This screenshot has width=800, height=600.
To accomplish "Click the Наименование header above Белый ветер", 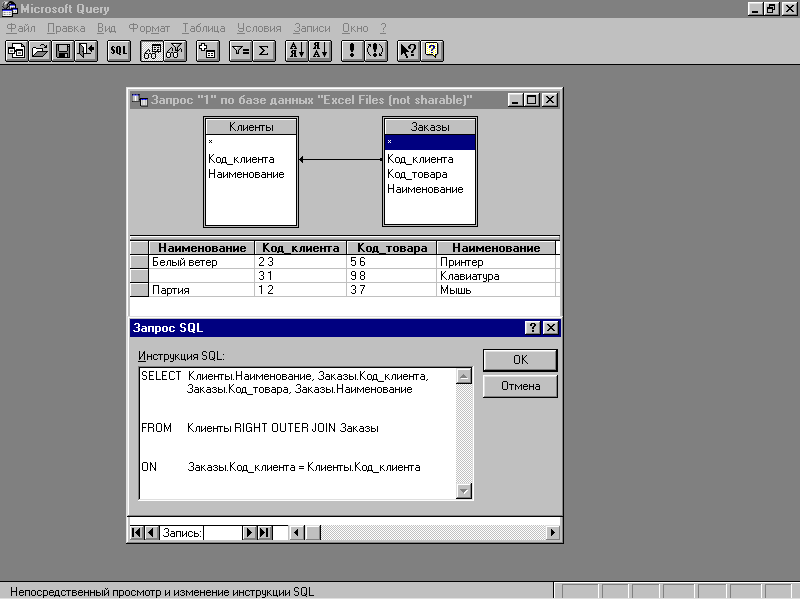I will click(202, 248).
